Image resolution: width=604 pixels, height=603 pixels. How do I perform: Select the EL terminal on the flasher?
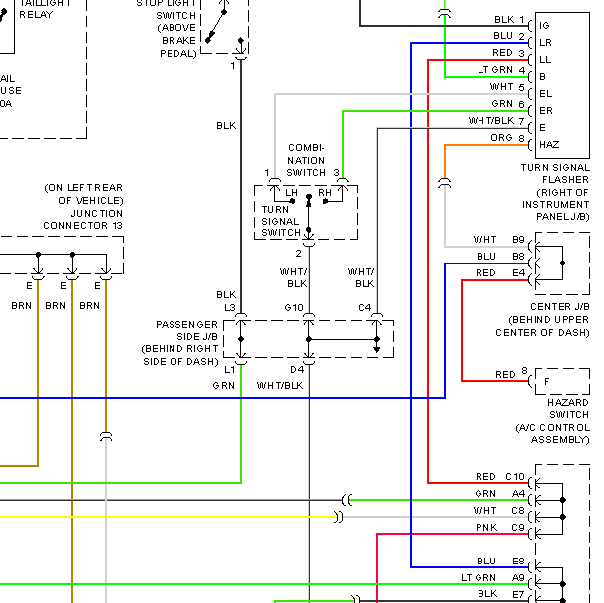pos(545,94)
